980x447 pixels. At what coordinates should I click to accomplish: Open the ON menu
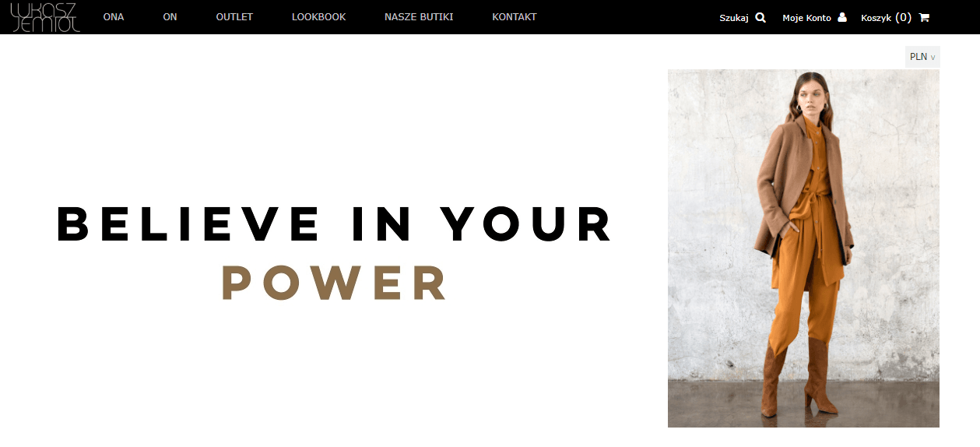[x=170, y=17]
